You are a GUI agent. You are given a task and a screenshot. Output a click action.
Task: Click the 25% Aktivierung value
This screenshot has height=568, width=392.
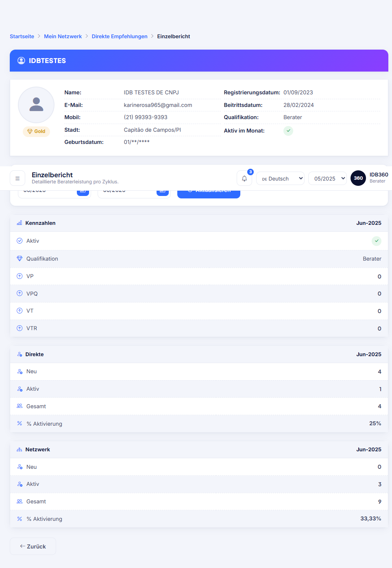(x=375, y=423)
